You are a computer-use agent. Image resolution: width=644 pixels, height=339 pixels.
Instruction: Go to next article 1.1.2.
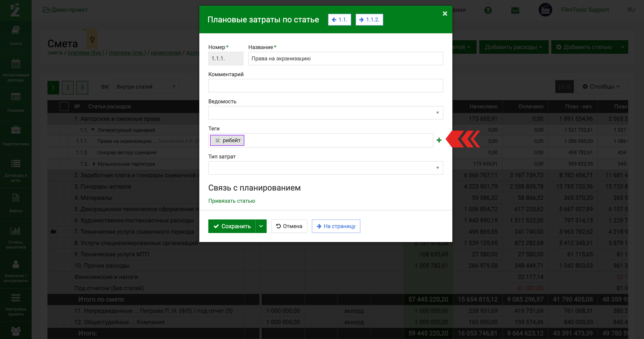tap(369, 19)
